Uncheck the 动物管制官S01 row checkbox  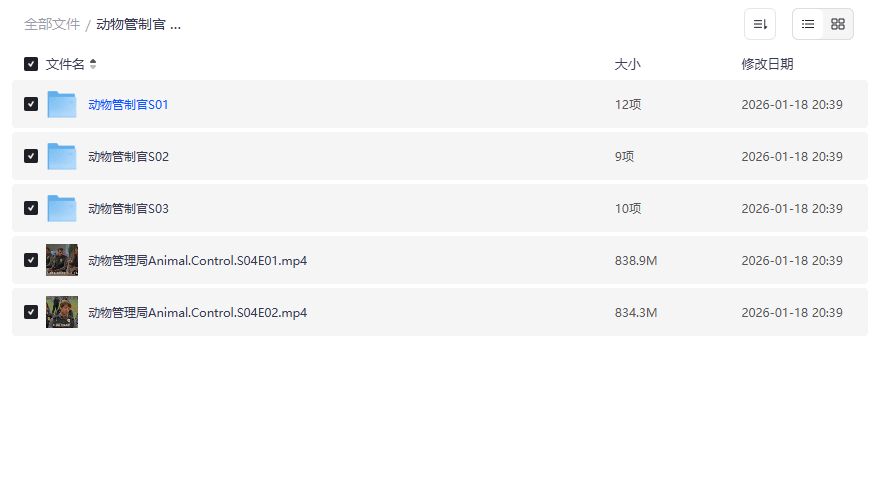(x=31, y=104)
